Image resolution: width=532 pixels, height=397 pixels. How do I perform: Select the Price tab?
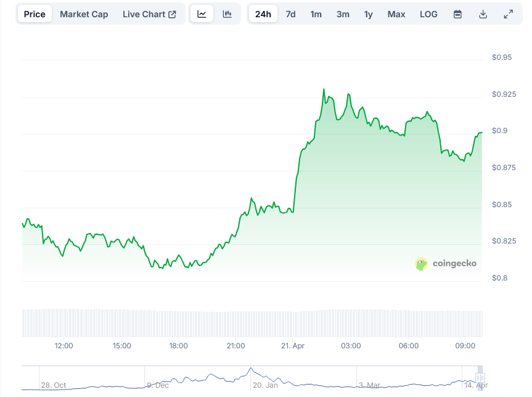35,14
